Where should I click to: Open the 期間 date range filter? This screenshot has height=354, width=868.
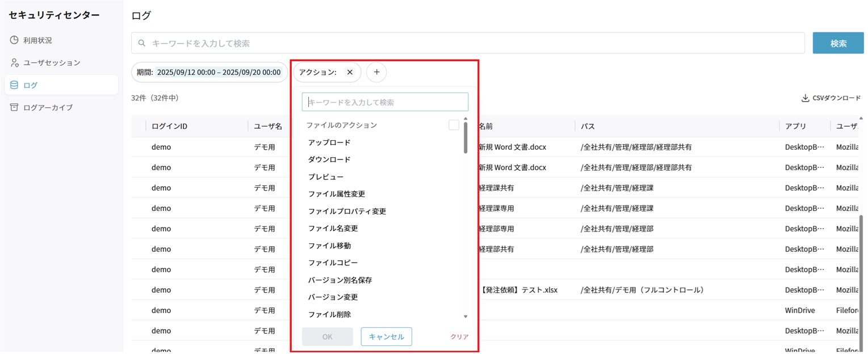tap(209, 72)
